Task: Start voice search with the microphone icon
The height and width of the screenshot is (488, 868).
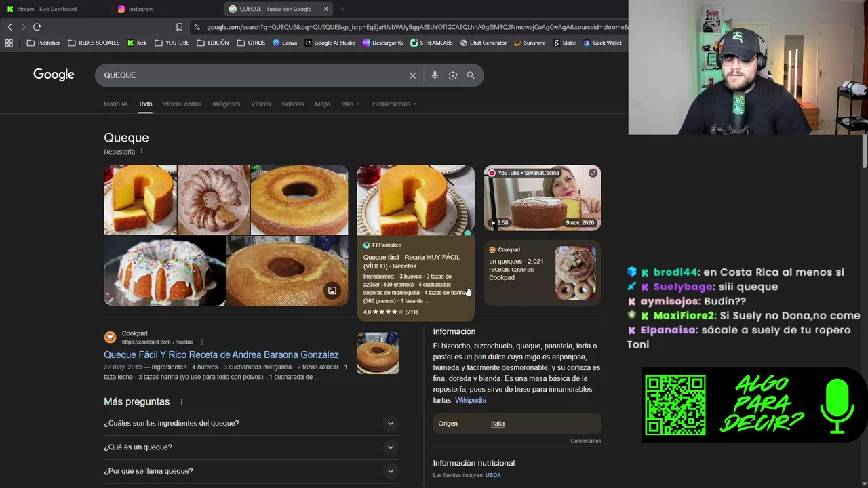Action: [x=435, y=75]
